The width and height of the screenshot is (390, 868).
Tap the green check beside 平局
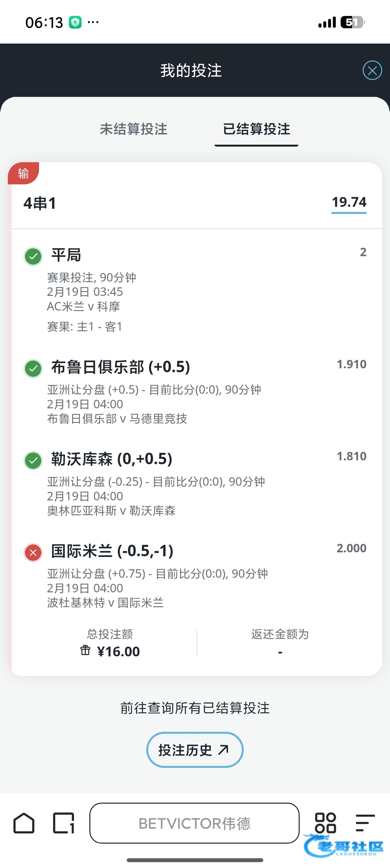tap(33, 256)
